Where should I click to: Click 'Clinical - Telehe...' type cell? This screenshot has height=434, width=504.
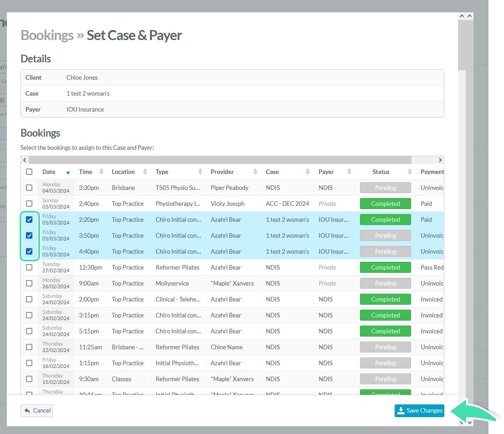178,299
